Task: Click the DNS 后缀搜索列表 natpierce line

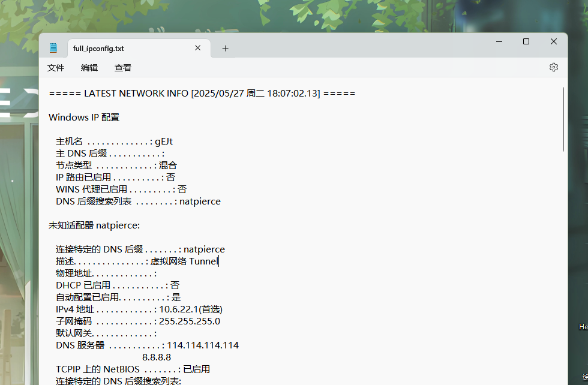Action: coord(139,201)
